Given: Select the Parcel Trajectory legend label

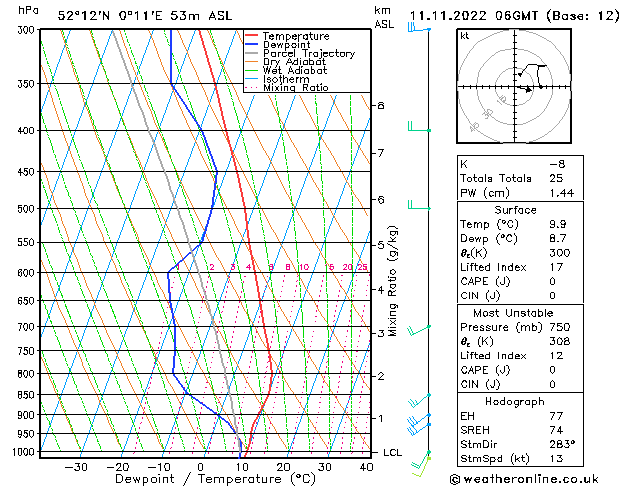Looking at the screenshot, I should click(x=309, y=53).
